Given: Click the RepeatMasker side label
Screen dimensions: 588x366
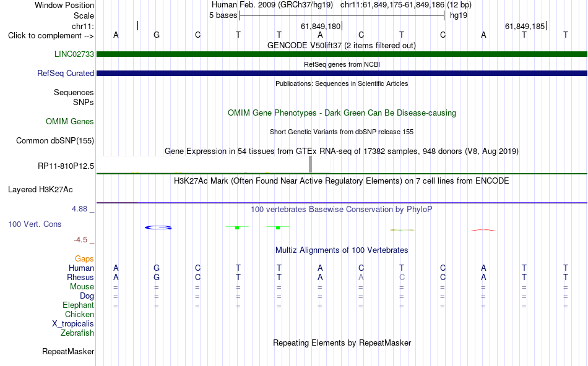Looking at the screenshot, I should tap(68, 351).
